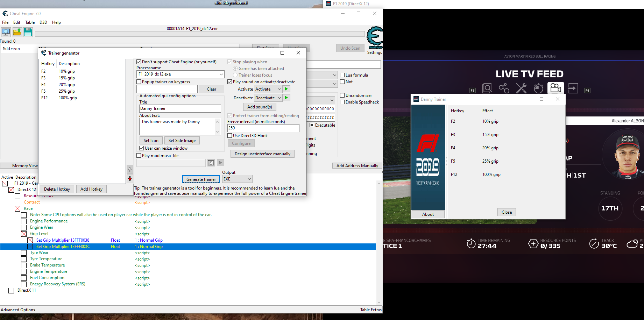Click the weather cloud icon
This screenshot has height=320, width=644.
coord(632,244)
